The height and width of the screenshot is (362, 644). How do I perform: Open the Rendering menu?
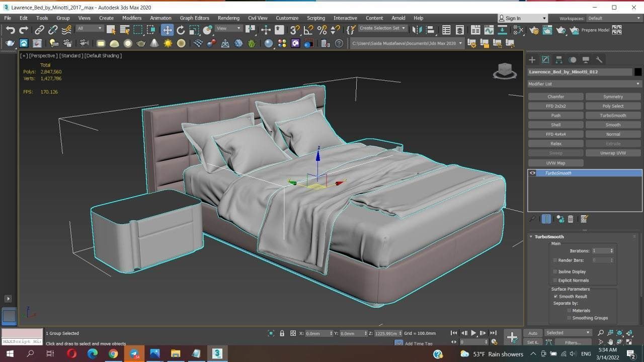point(228,18)
